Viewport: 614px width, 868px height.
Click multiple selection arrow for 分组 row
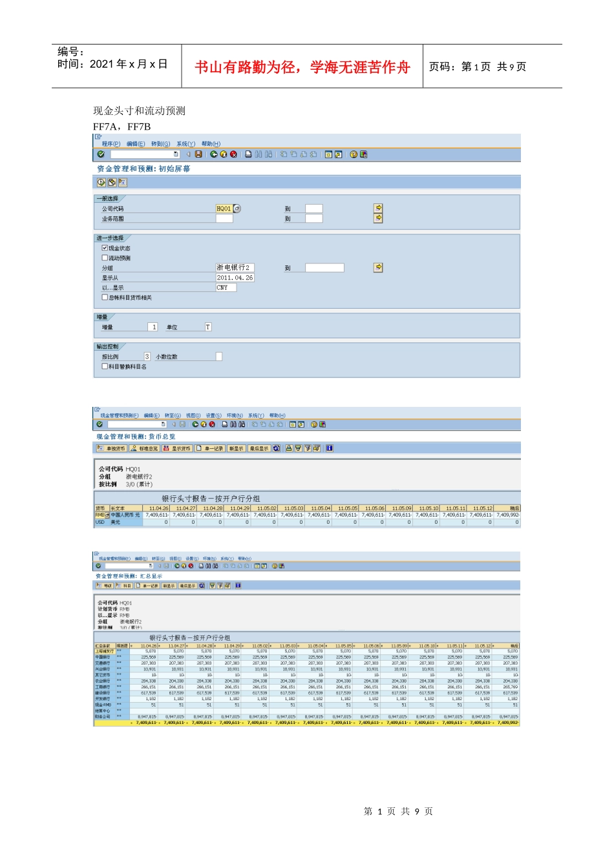[378, 267]
